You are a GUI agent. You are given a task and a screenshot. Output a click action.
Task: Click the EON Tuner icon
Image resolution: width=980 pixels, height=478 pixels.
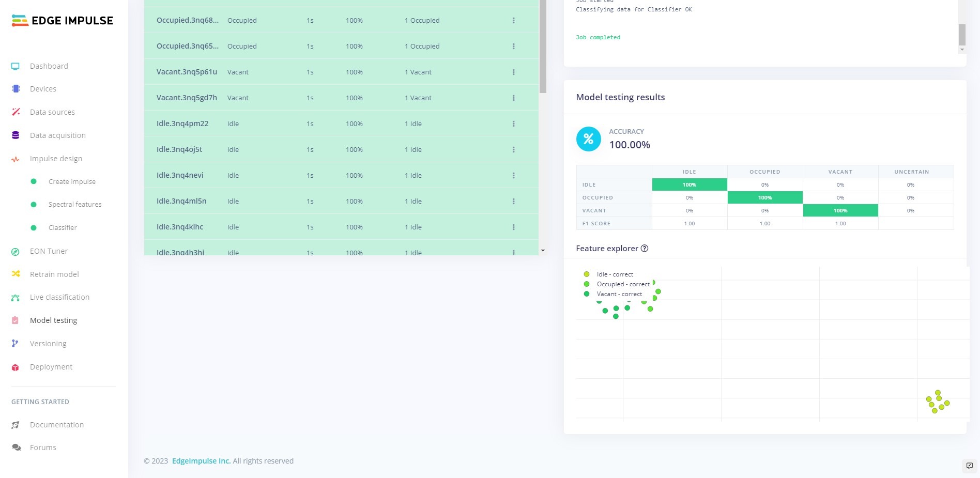pos(16,252)
